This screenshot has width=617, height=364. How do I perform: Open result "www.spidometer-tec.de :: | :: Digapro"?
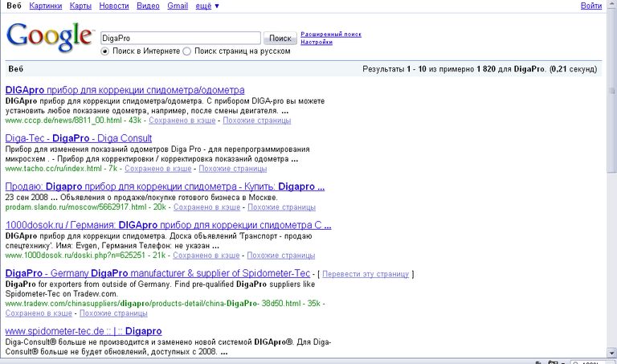click(x=84, y=331)
